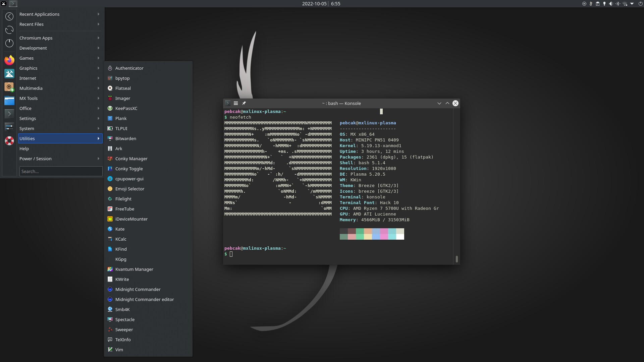Screen dimensions: 644x362
Task: Toggle the pin icon in Konsole titlebar
Action: pos(244,103)
